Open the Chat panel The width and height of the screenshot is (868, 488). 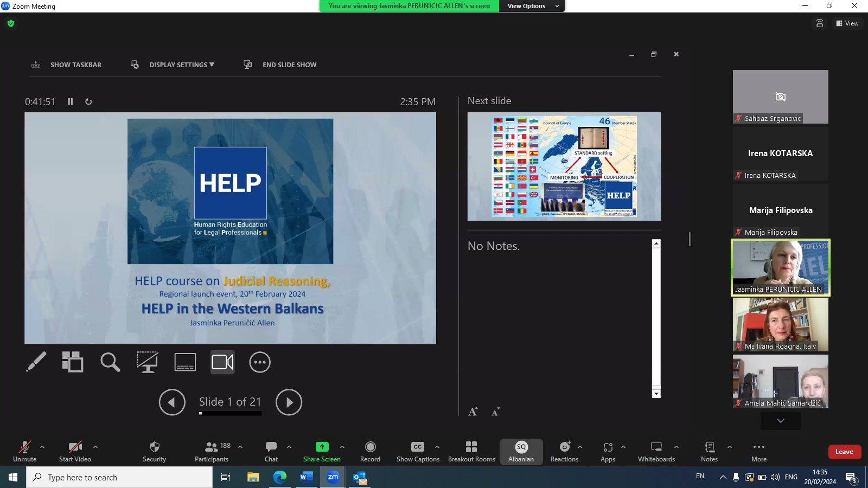tap(271, 451)
